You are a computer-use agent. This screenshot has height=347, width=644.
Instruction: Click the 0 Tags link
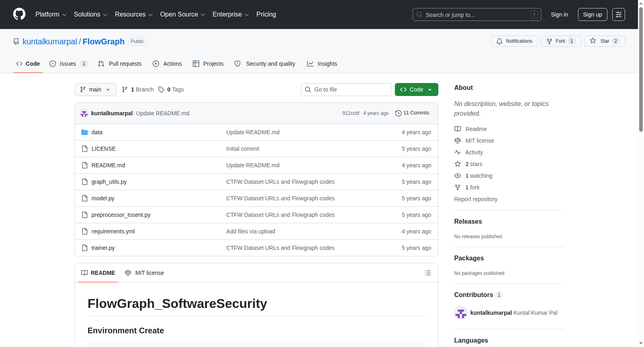[x=171, y=89]
